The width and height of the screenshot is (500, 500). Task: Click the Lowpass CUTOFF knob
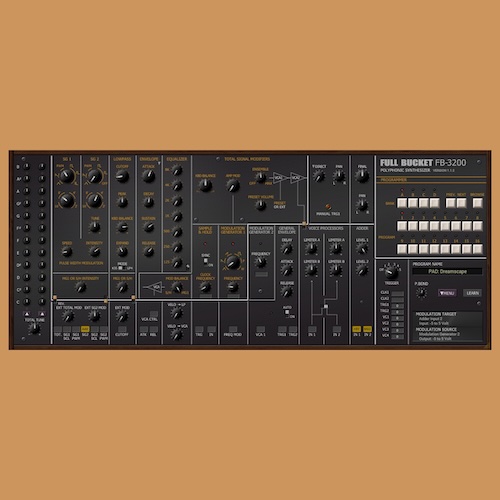pos(122,176)
